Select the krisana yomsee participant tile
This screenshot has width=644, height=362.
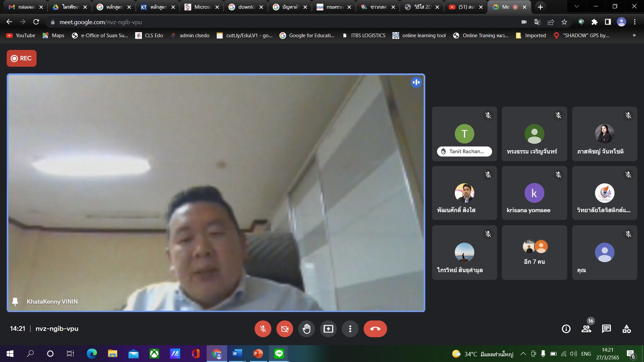click(534, 193)
